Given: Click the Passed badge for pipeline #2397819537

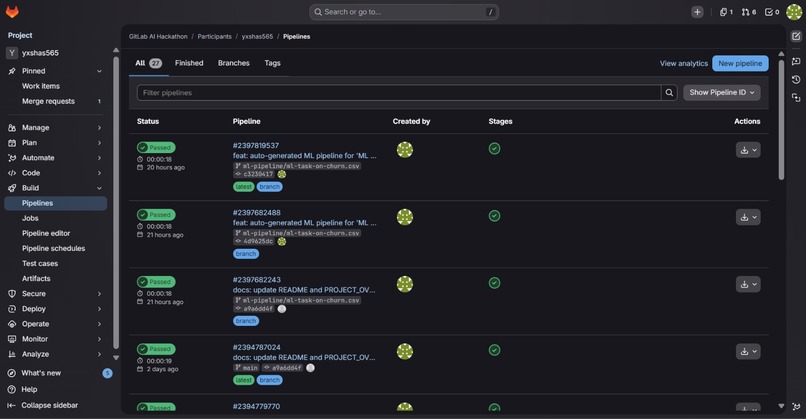Looking at the screenshot, I should pyautogui.click(x=156, y=148).
